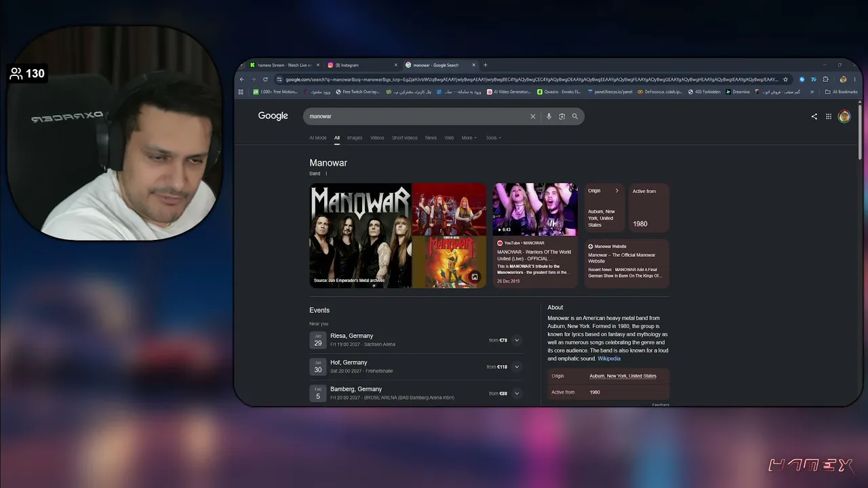Open the live concert stage thumbnail

click(449, 209)
